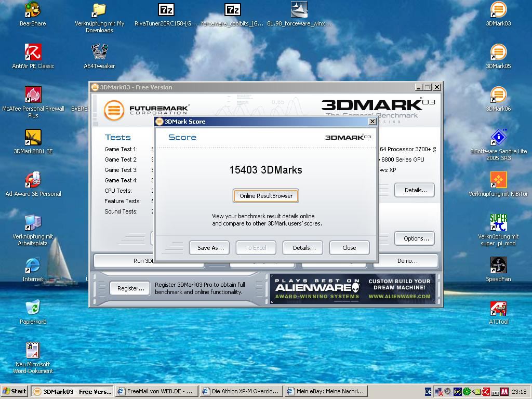Click the Futuremark Corporation logo
532x399 pixels.
[x=147, y=110]
